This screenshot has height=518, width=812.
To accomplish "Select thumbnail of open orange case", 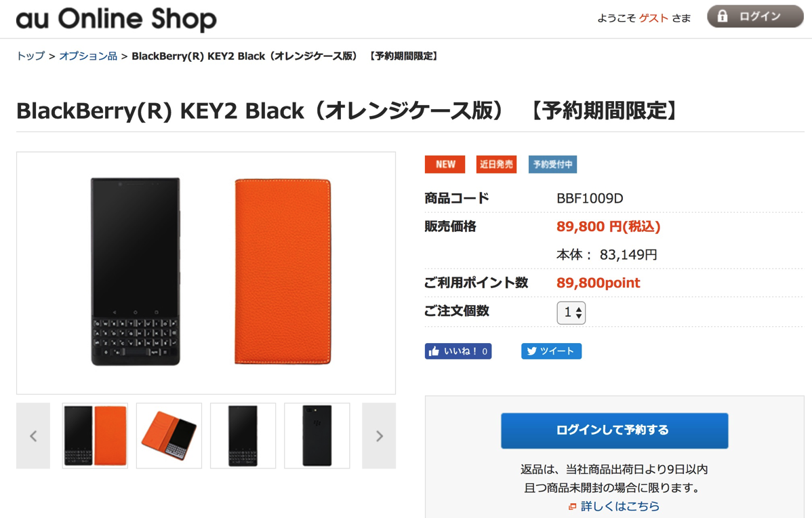I will pos(169,436).
